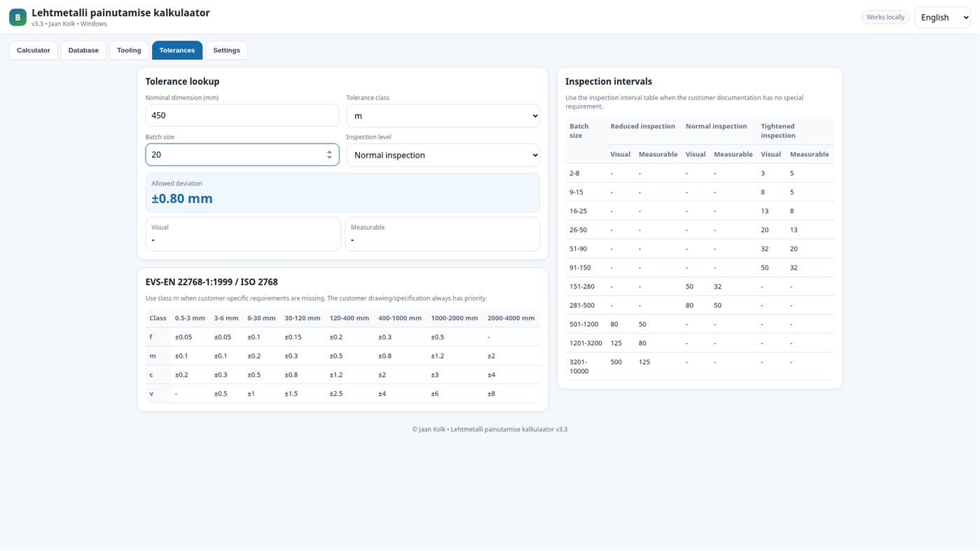Click the 400-1000 mm column header
This screenshot has width=980, height=551.
pyautogui.click(x=400, y=318)
